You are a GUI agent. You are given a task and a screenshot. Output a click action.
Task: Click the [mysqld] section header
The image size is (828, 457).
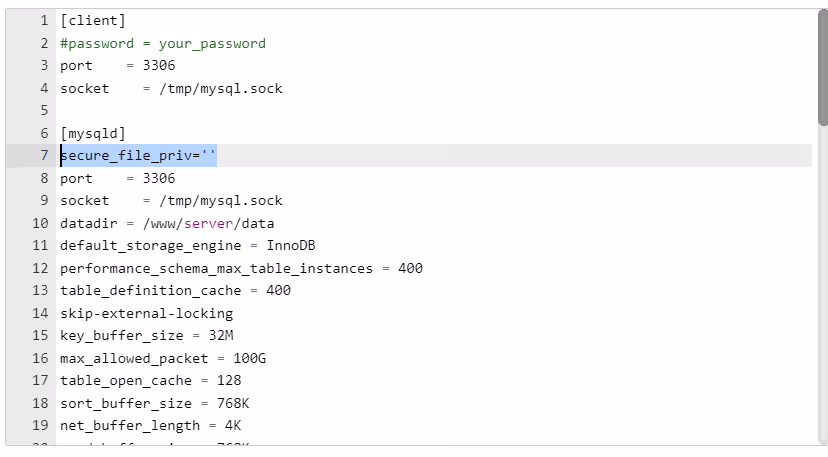pos(92,133)
